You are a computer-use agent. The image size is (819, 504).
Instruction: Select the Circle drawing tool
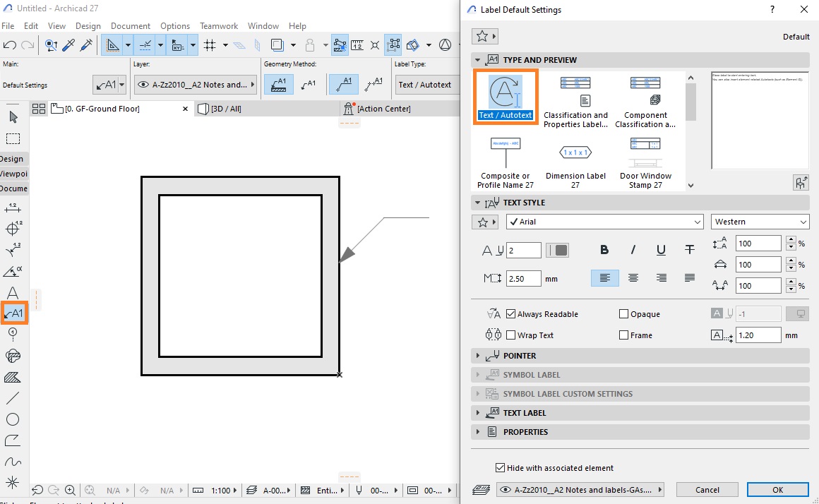click(x=13, y=419)
